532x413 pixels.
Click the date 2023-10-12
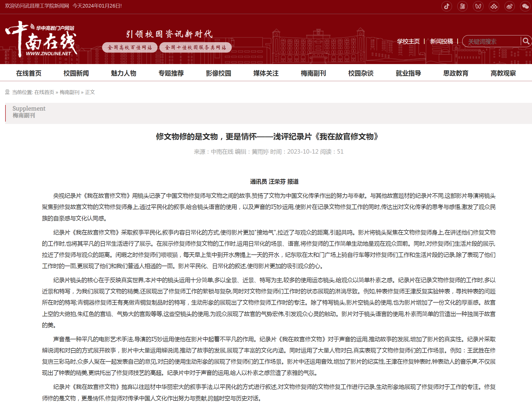pos(303,152)
